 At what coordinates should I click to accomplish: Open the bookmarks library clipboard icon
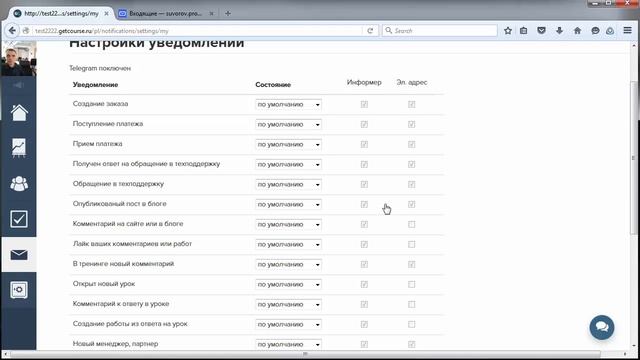tap(524, 31)
